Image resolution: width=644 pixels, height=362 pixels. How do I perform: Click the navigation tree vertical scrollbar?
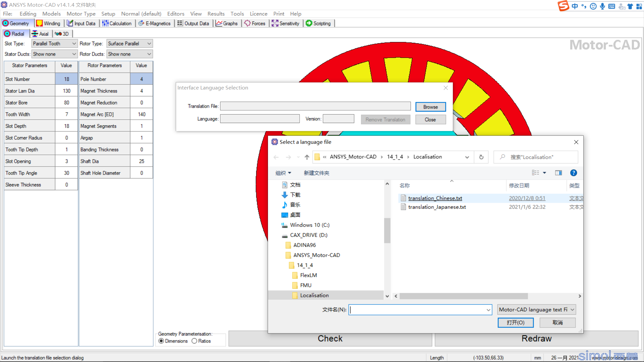pos(387,231)
